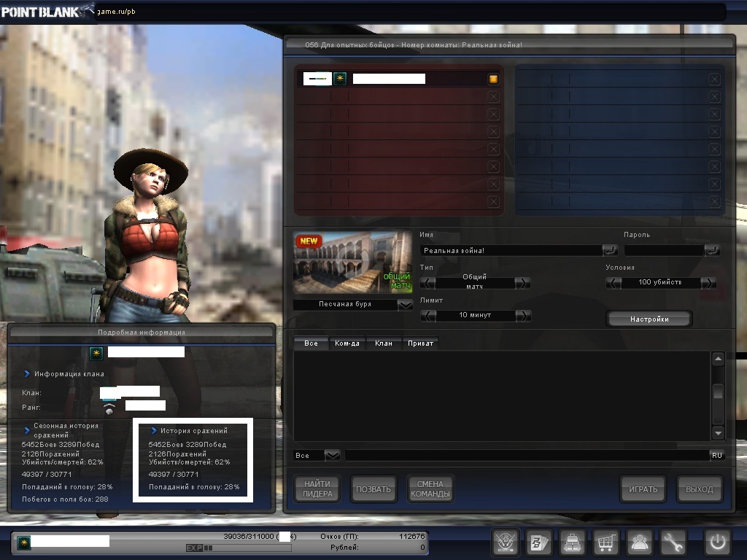Click the chat scrollbar thumb

tap(718, 392)
